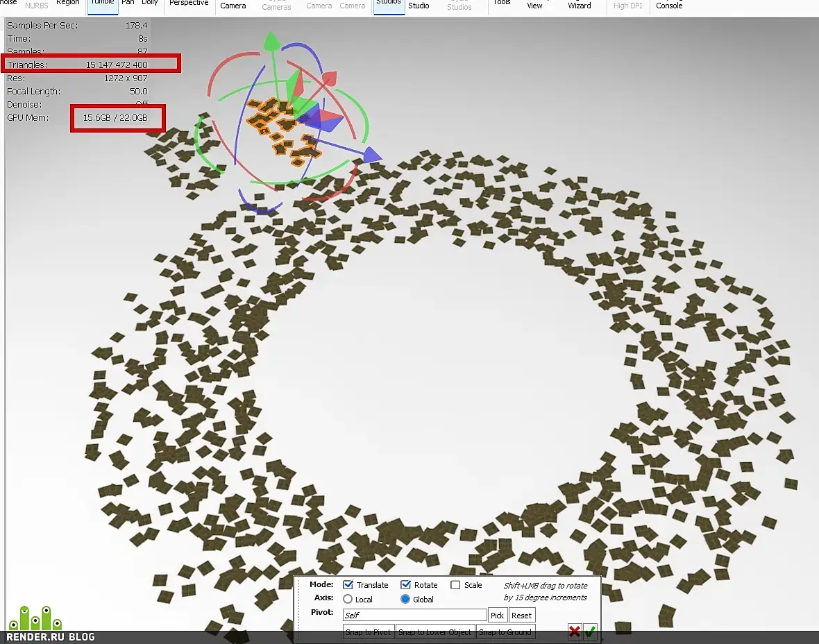Activate the Dolly camera tool
The image size is (819, 644).
click(x=149, y=3)
